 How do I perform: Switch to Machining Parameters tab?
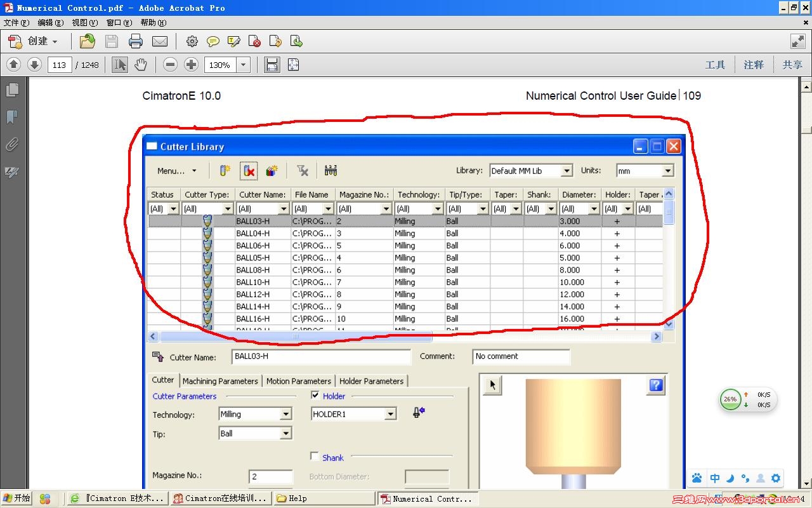coord(220,381)
